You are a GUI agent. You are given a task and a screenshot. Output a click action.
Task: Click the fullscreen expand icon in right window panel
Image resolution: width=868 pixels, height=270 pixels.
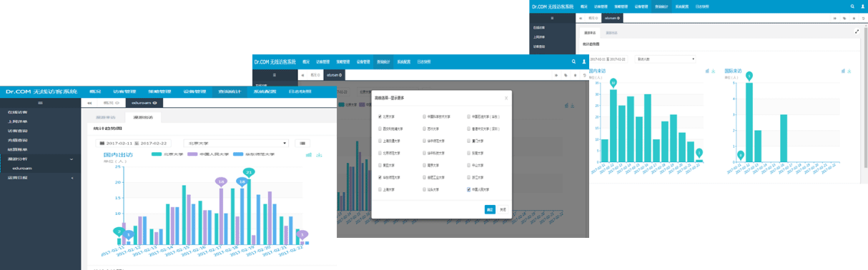point(857,31)
